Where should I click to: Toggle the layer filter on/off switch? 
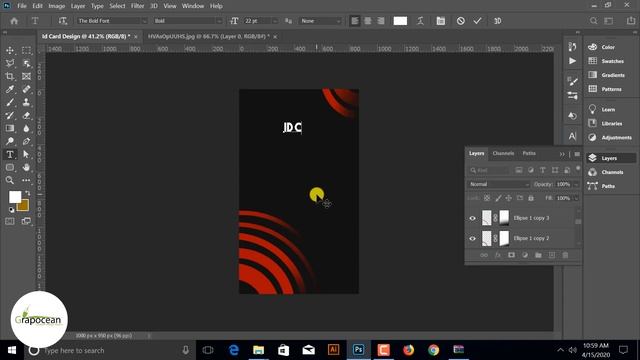[x=578, y=169]
